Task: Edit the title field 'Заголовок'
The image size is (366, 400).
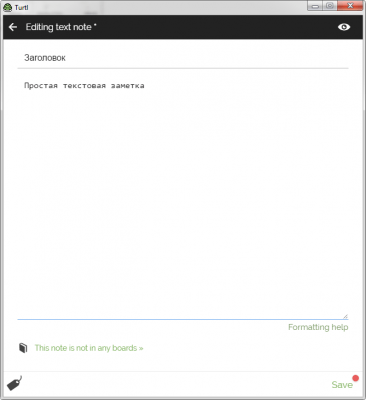Action: (183, 58)
